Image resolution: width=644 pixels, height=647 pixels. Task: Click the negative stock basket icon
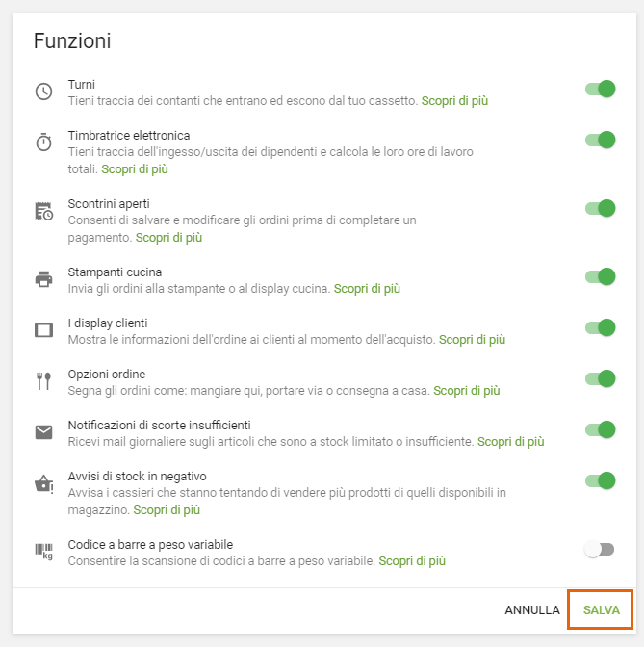pyautogui.click(x=43, y=483)
